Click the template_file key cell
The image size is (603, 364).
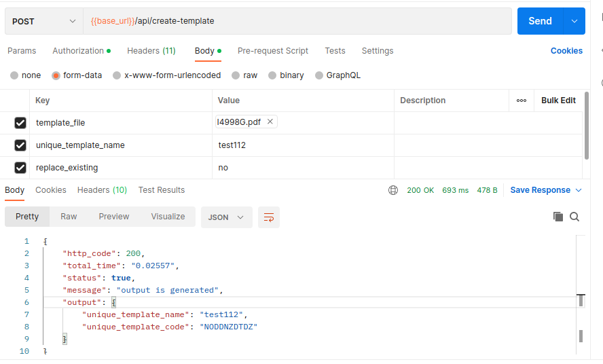121,123
